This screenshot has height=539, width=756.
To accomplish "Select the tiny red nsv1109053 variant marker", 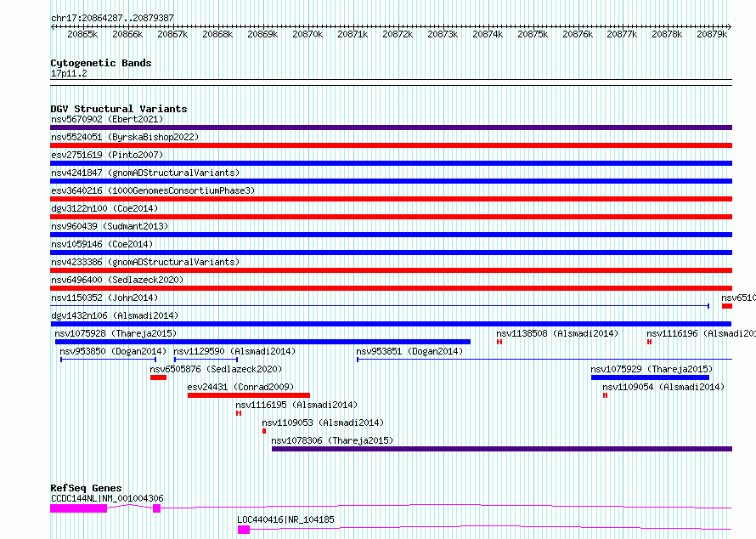I will tap(264, 431).
